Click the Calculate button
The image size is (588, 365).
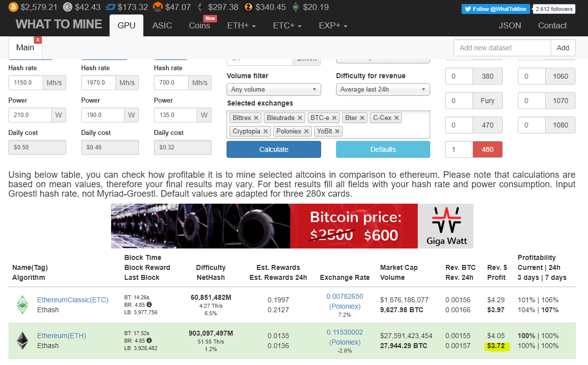pyautogui.click(x=274, y=149)
